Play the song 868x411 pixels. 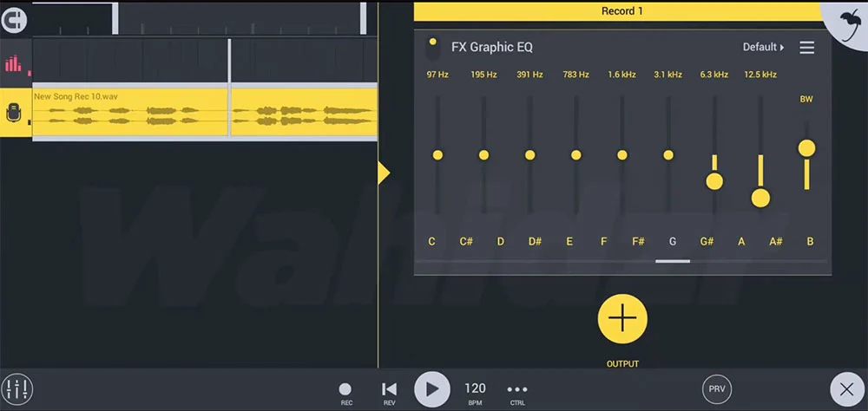point(431,389)
